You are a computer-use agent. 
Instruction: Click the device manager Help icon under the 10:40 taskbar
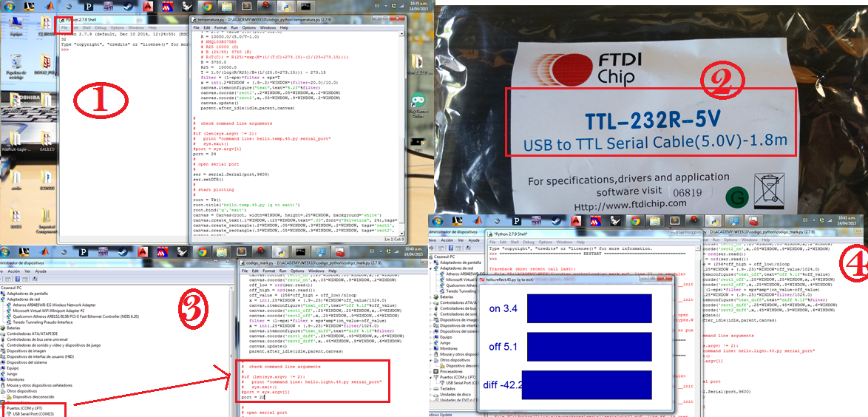[x=17, y=279]
